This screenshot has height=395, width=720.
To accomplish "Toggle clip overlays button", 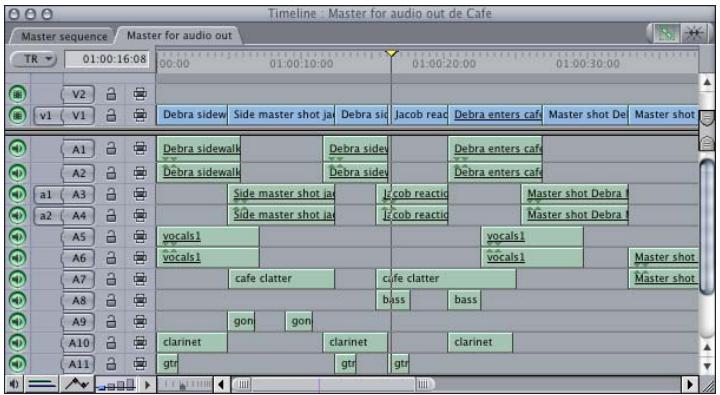I will (x=77, y=384).
